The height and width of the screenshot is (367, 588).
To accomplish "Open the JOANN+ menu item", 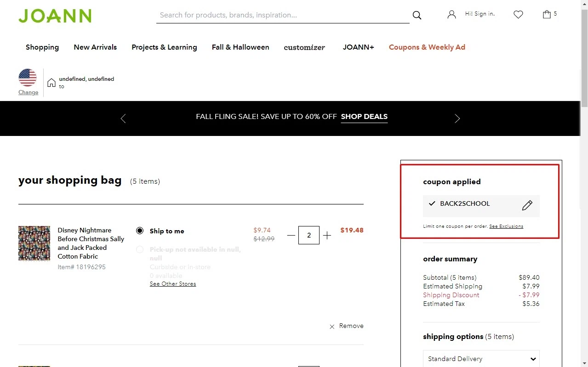I will [359, 47].
